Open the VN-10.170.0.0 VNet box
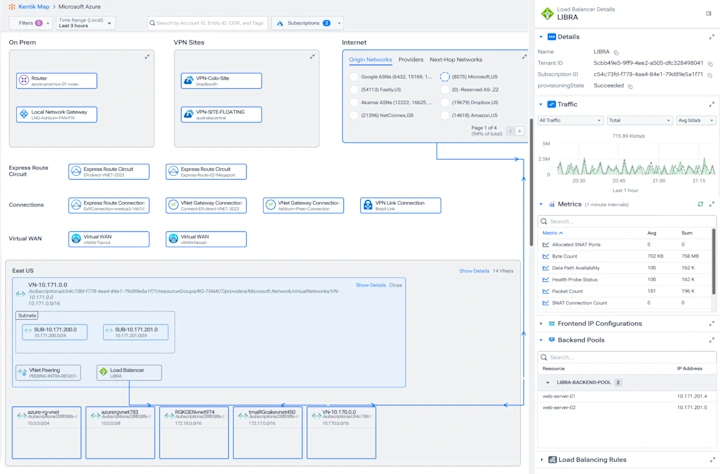 (x=342, y=432)
